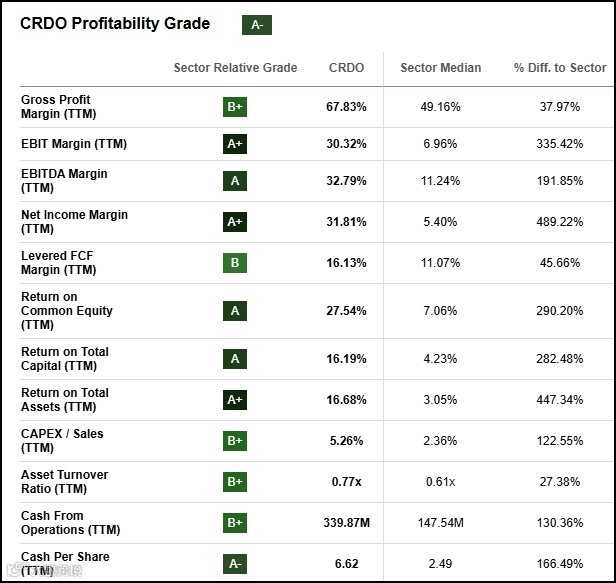This screenshot has height=583, width=616.
Task: Open the Asset Turnover Ratio (TTM) metric
Action: point(64,482)
